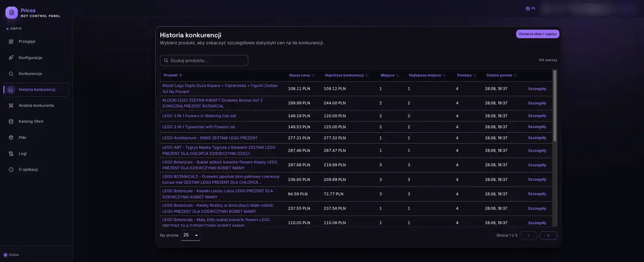This screenshot has height=262, width=644.
Task: Click the Historia konkurencji chart icon
Action: tap(11, 90)
